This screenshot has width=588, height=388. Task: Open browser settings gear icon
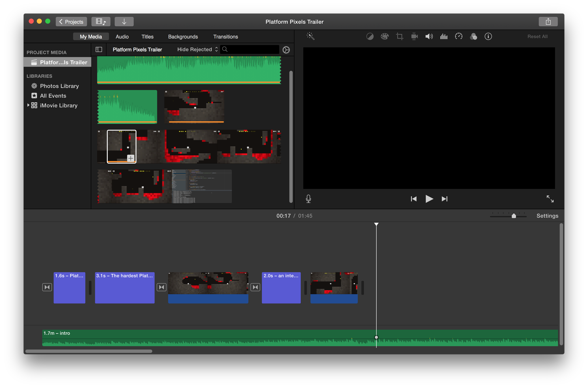point(286,50)
